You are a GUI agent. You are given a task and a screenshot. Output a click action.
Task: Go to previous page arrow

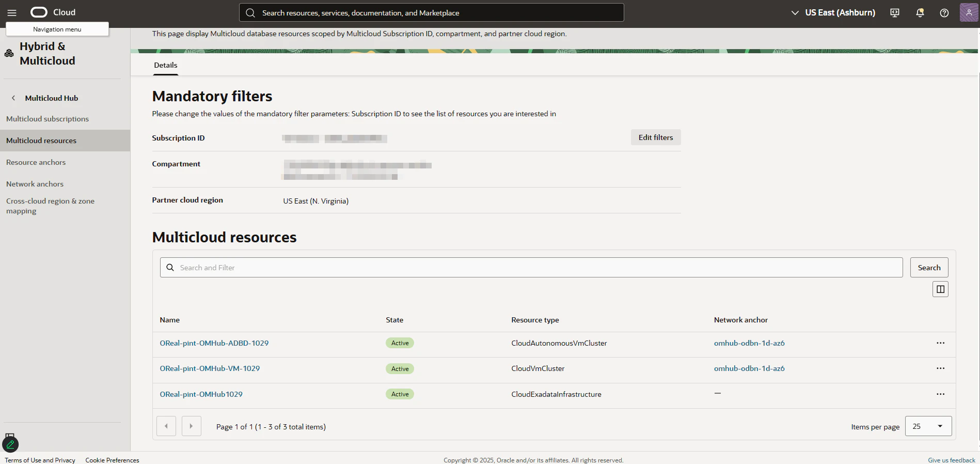click(x=166, y=426)
